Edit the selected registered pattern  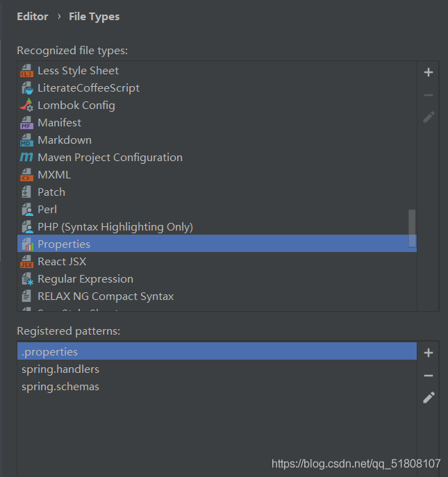[429, 397]
